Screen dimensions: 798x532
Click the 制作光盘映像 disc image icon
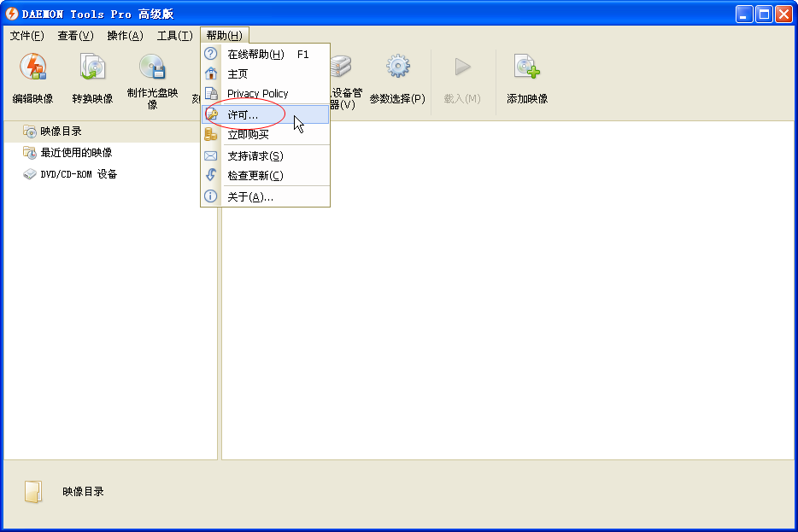click(x=152, y=68)
